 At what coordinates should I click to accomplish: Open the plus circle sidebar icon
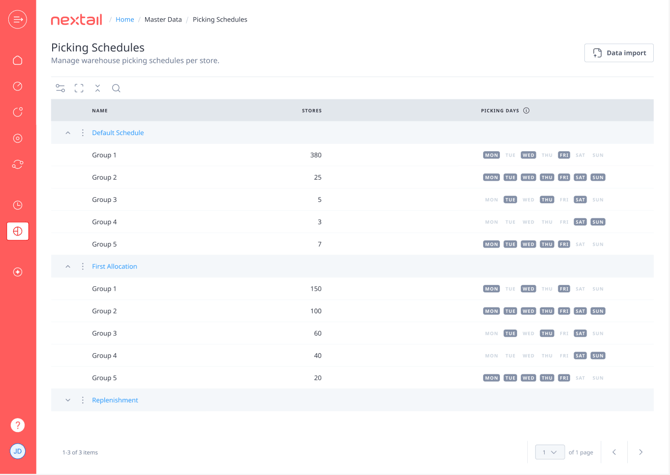click(18, 272)
